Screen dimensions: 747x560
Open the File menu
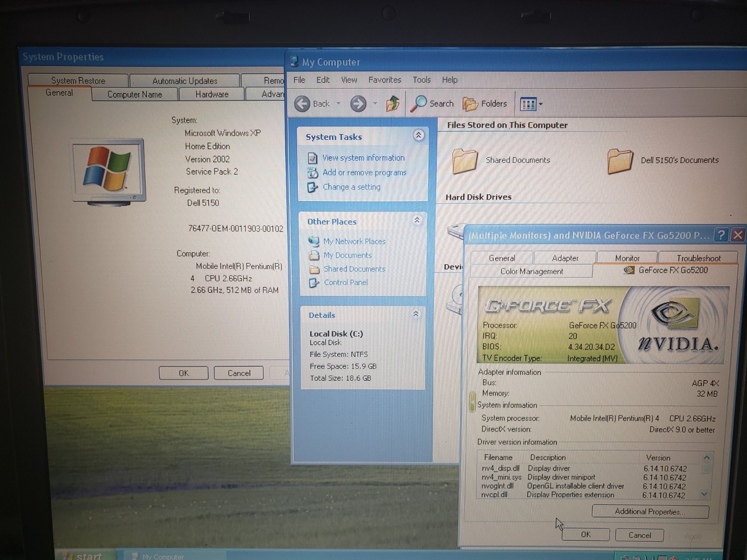[x=299, y=80]
